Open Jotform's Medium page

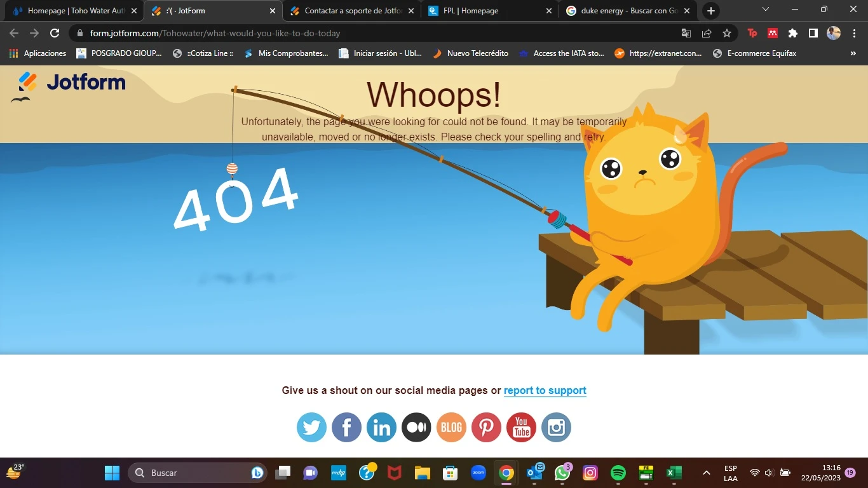[x=416, y=427]
